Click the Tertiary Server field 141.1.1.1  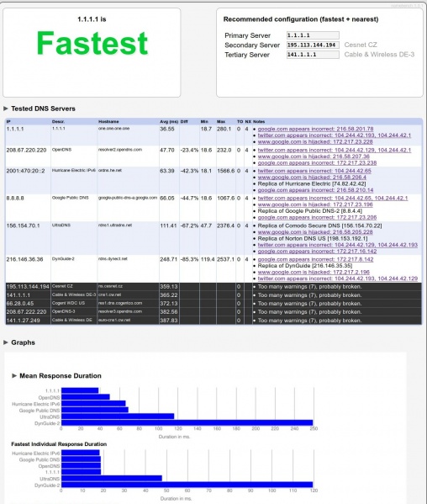[313, 55]
